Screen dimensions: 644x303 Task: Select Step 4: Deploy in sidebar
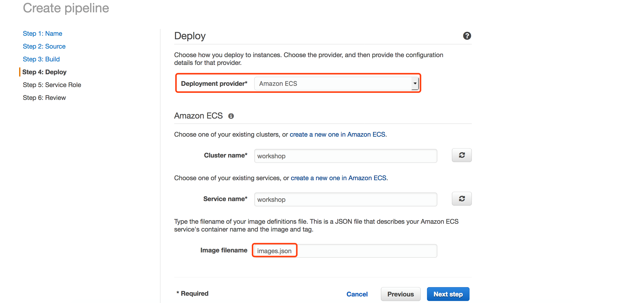[x=44, y=72]
